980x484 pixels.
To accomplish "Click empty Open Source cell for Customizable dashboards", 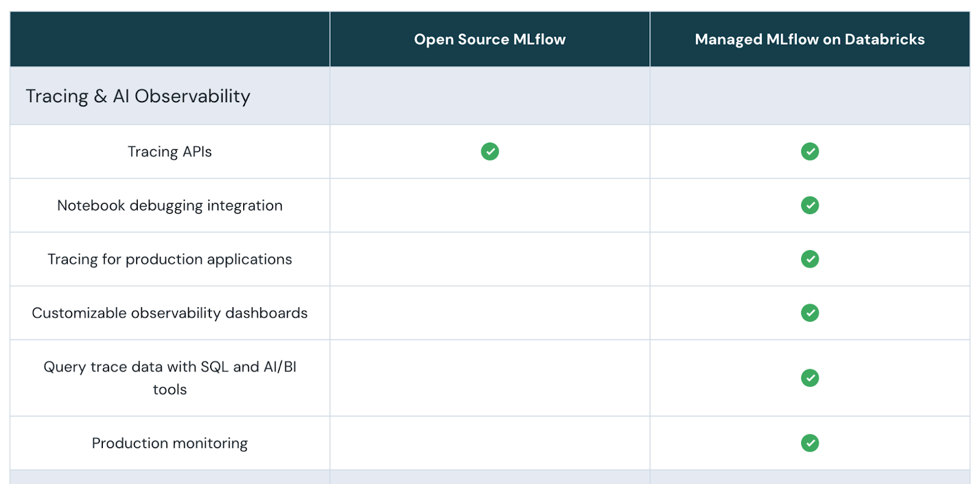I will click(x=489, y=313).
